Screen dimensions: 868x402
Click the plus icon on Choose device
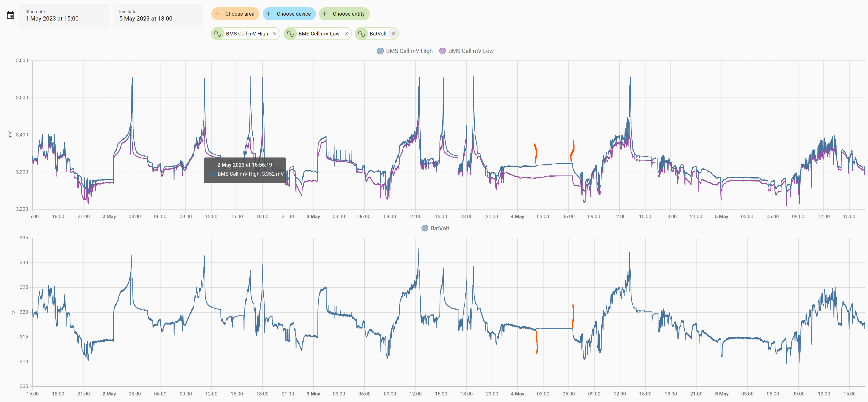(268, 14)
